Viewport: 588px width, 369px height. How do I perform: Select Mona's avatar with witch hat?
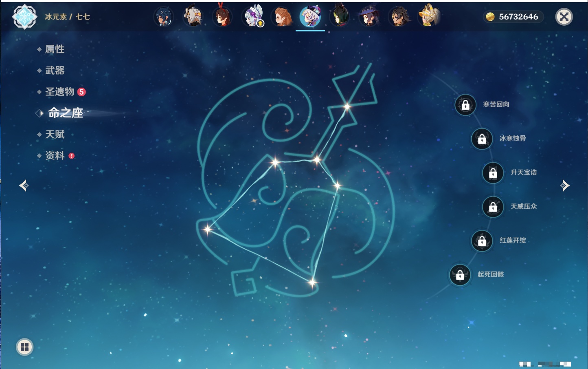coord(369,17)
